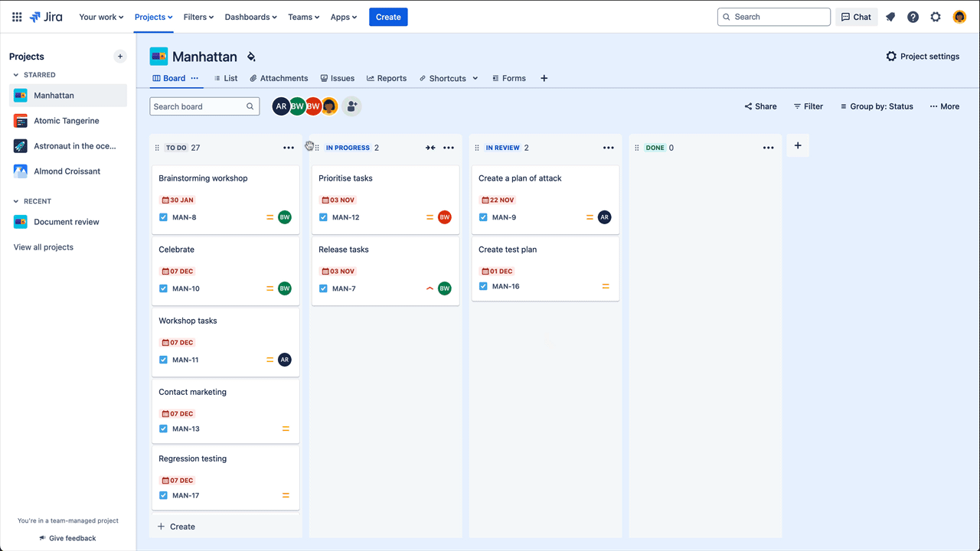Click the Search board input field
This screenshot has height=551, width=980.
point(204,106)
